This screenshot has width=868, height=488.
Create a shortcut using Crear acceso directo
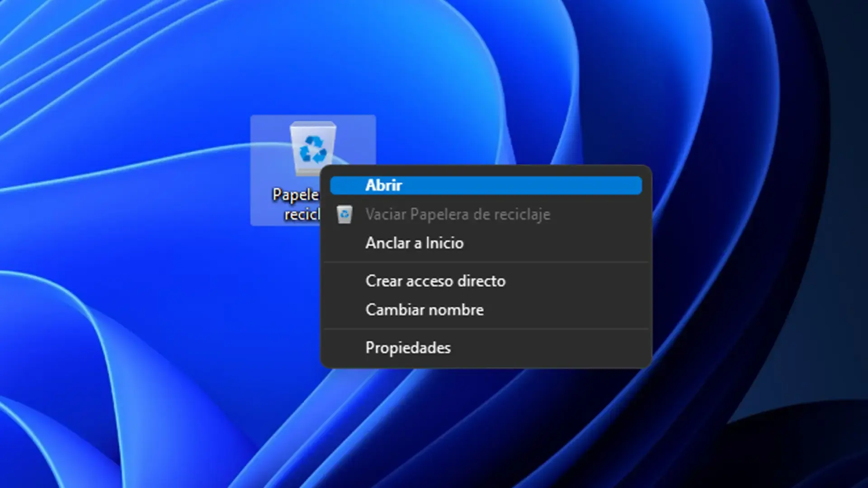click(435, 281)
